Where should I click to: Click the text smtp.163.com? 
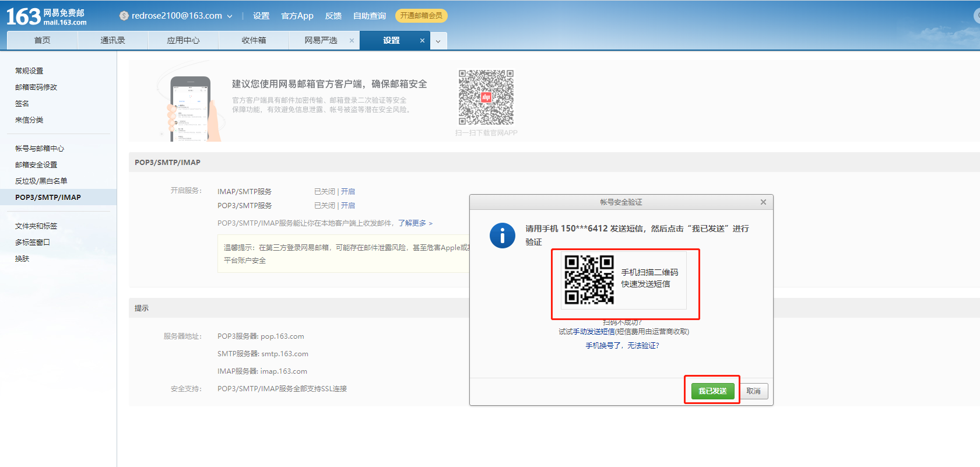(x=284, y=353)
